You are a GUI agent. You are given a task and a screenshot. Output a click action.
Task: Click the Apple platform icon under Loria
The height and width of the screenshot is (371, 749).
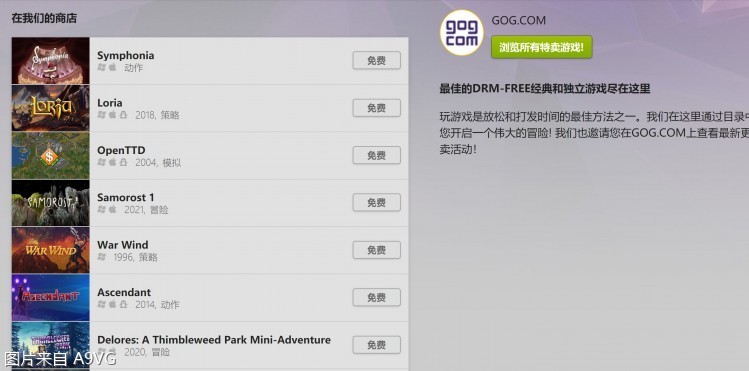[x=113, y=115]
